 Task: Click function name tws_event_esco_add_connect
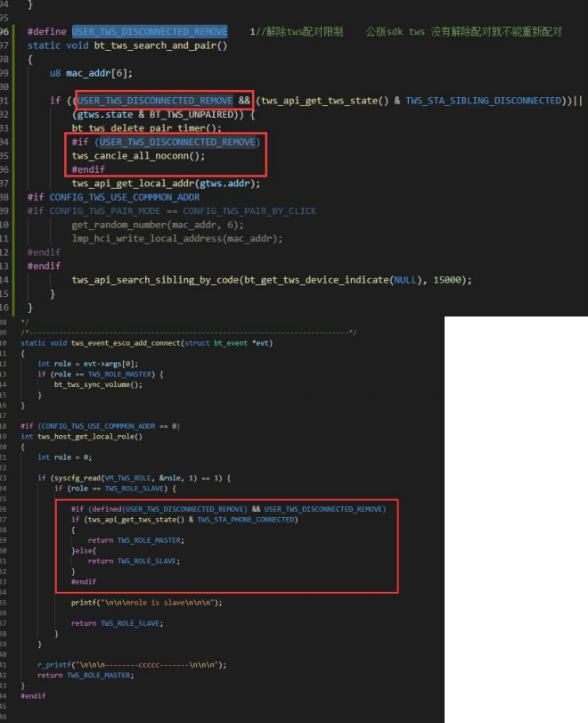point(126,343)
